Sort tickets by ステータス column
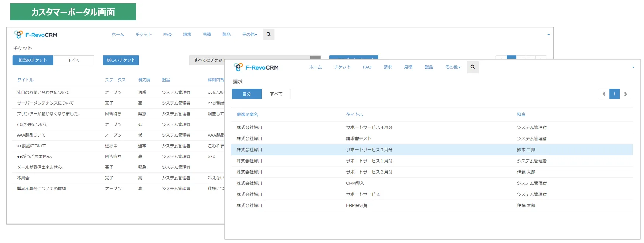This screenshot has height=243, width=644. 115,80
